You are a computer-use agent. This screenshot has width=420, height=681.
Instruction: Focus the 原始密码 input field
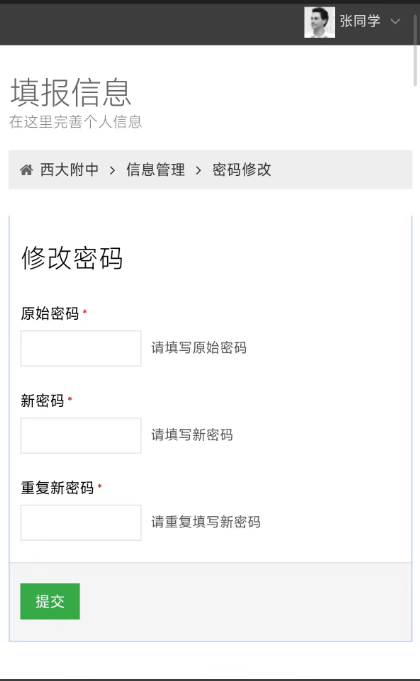(x=81, y=348)
